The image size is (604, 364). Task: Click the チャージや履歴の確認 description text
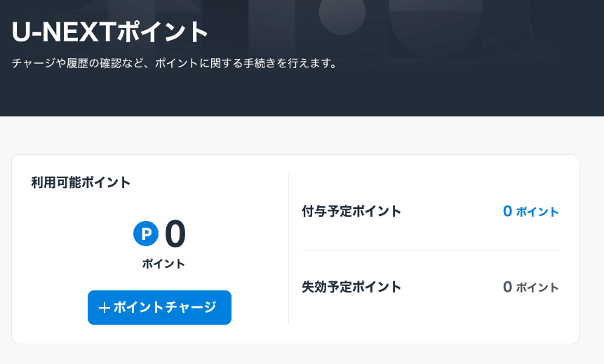[x=175, y=64]
